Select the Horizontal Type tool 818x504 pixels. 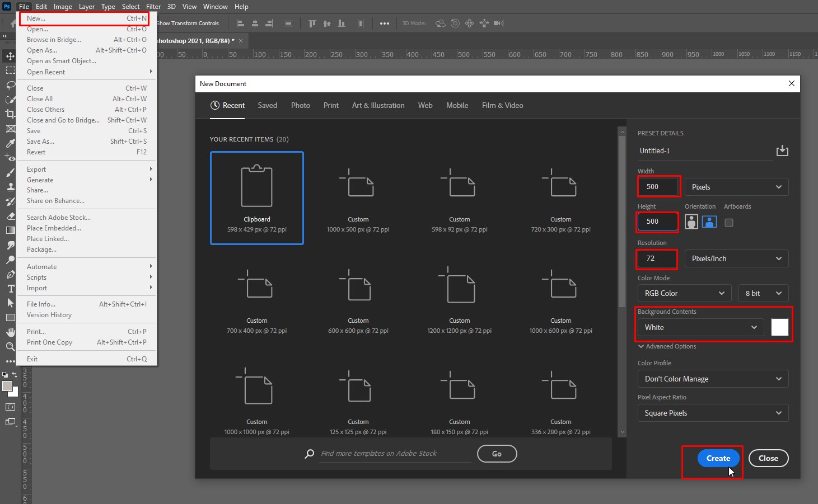click(x=10, y=289)
